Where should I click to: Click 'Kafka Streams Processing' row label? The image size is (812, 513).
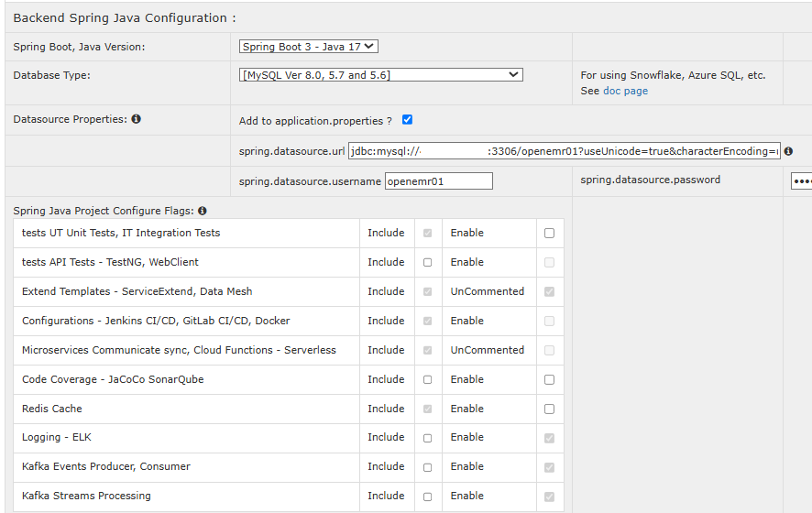click(86, 496)
